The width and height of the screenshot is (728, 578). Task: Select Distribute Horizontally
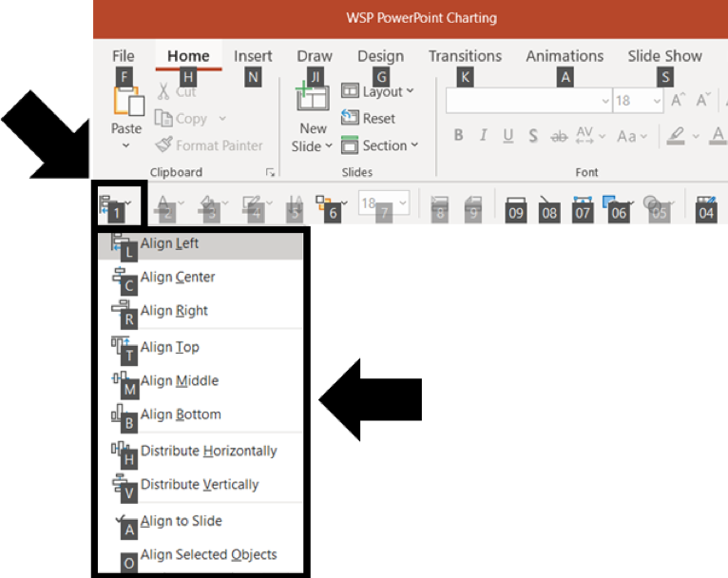(201, 451)
